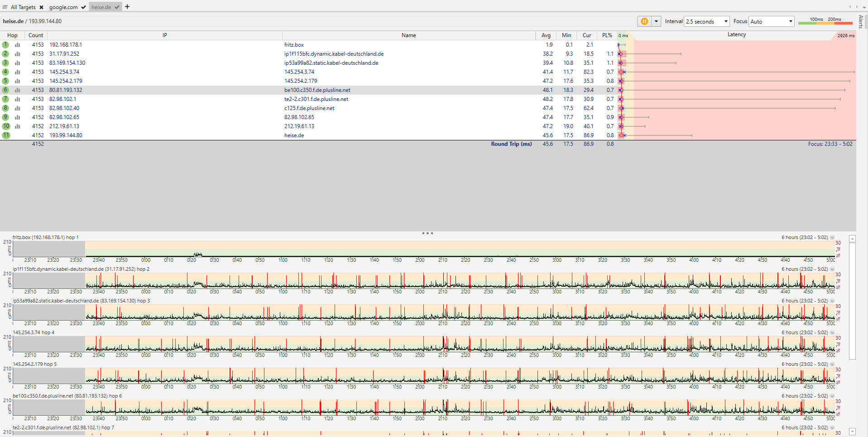Switch to the All Targets tab
The width and height of the screenshot is (868, 437).
pos(23,7)
